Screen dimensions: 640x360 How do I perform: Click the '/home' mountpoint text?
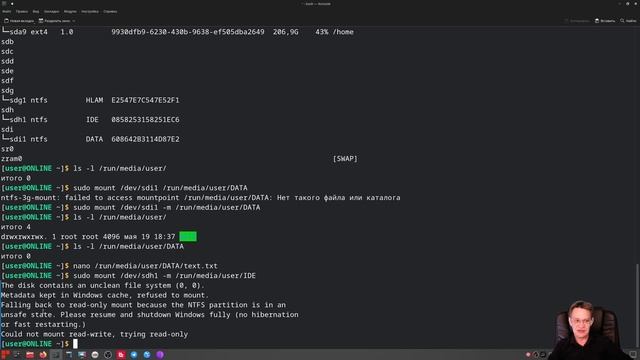343,32
